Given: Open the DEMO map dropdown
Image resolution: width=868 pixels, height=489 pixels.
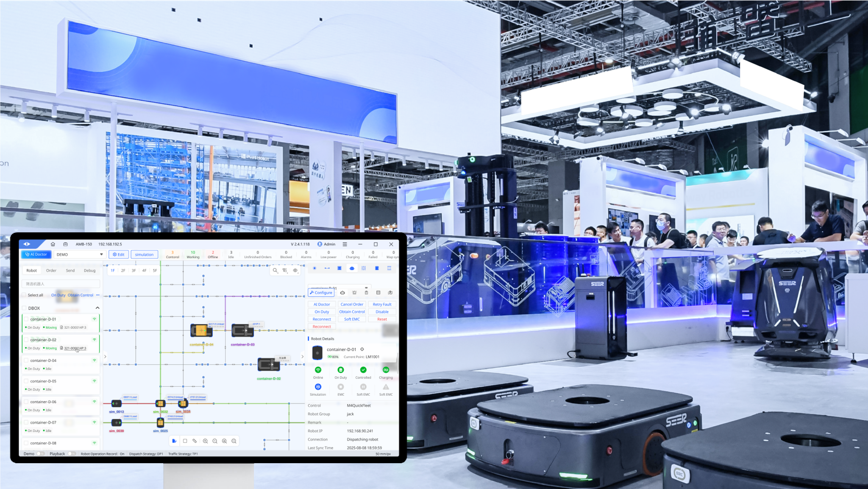Looking at the screenshot, I should coord(79,254).
